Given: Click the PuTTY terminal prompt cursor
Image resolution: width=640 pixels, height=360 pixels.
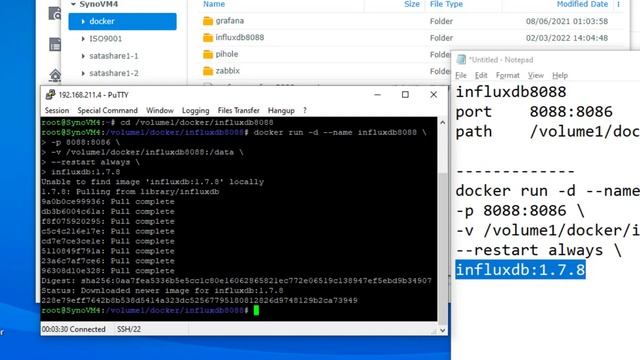Looking at the screenshot, I should click(x=256, y=311).
